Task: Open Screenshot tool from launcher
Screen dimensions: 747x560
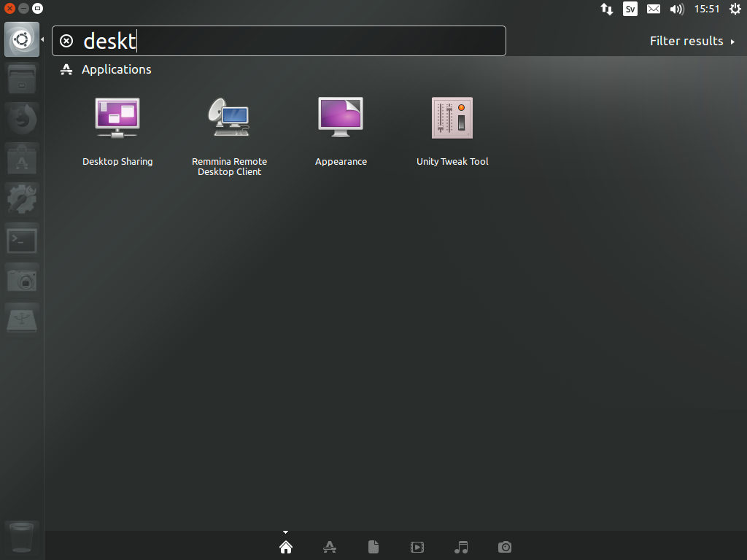Action: pyautogui.click(x=22, y=279)
